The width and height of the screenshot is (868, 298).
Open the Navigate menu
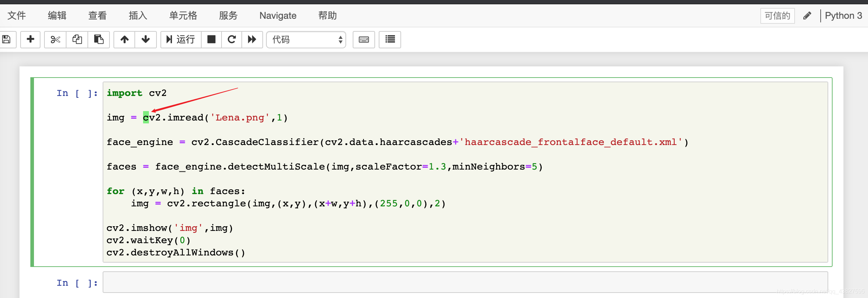click(x=278, y=16)
